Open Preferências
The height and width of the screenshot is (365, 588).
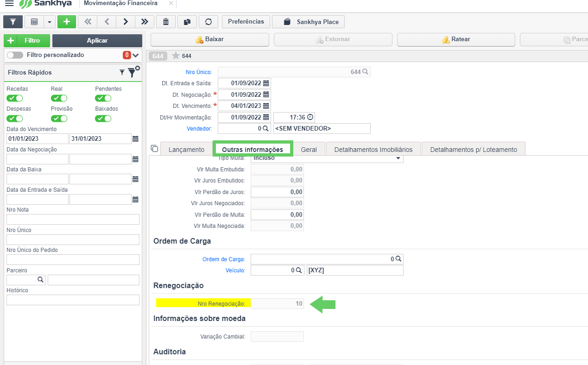point(246,22)
